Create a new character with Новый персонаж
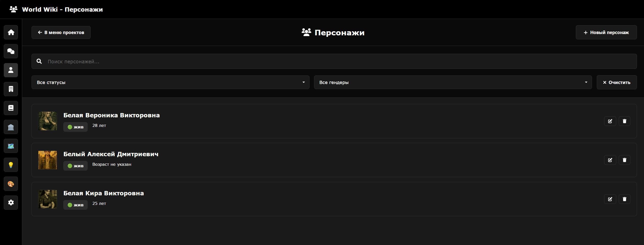The width and height of the screenshot is (644, 245). (606, 33)
